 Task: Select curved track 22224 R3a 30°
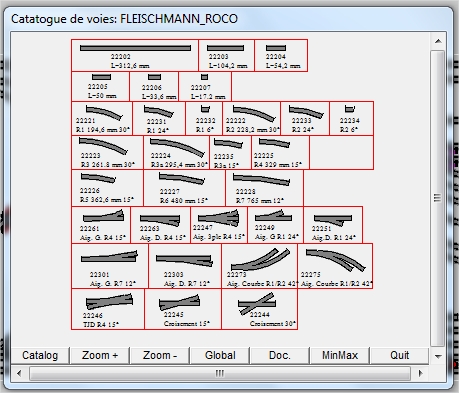pyautogui.click(x=177, y=152)
